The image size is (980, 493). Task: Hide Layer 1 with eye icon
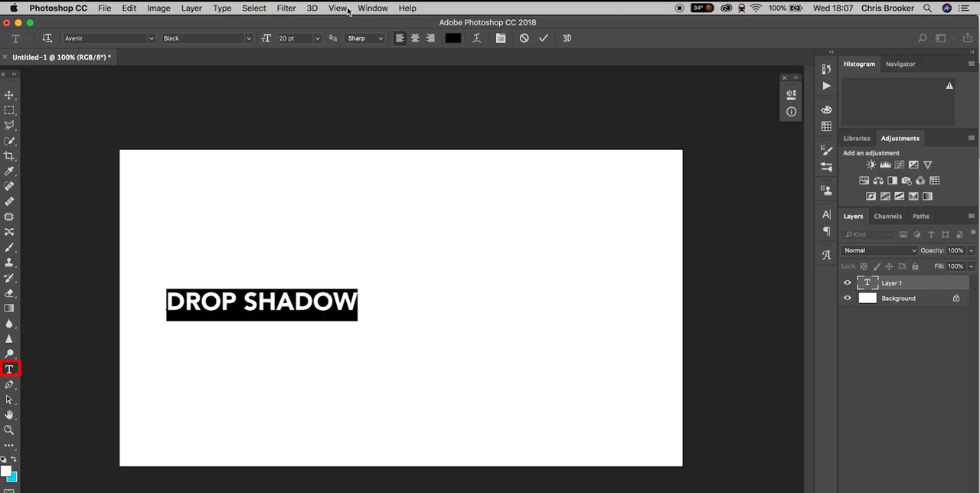tap(847, 283)
